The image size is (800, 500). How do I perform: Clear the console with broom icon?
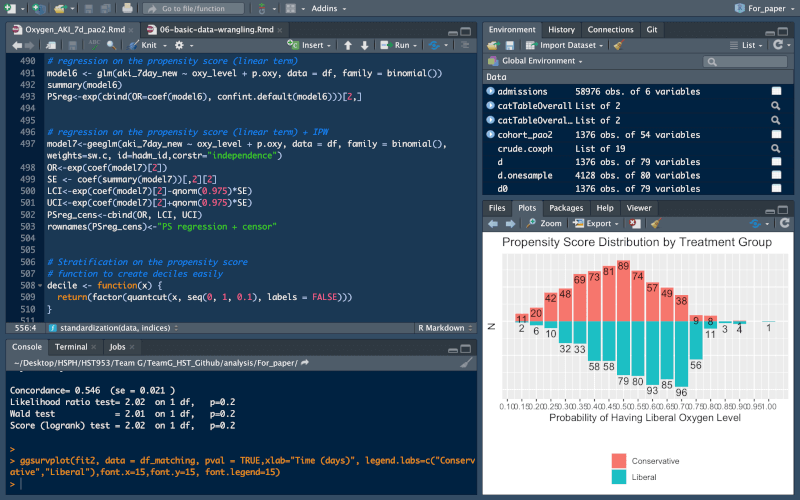[x=466, y=363]
